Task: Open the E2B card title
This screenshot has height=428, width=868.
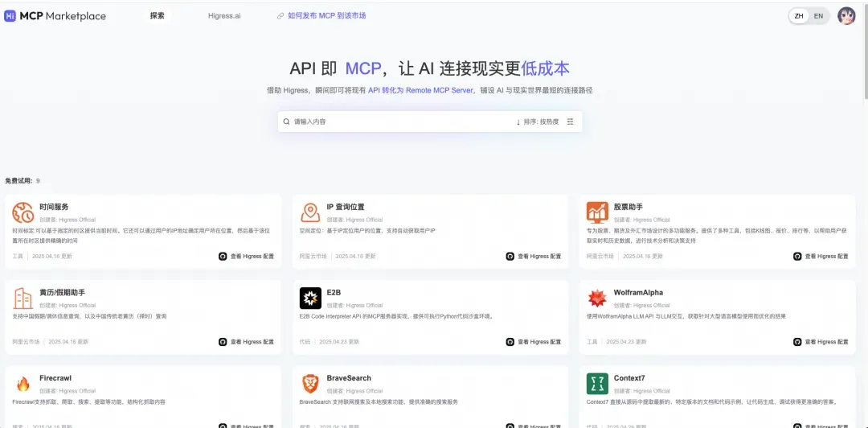Action: coord(334,292)
